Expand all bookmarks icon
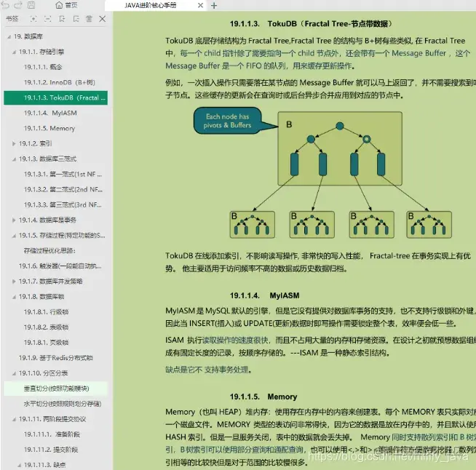This screenshot has width=476, height=470. click(33, 19)
